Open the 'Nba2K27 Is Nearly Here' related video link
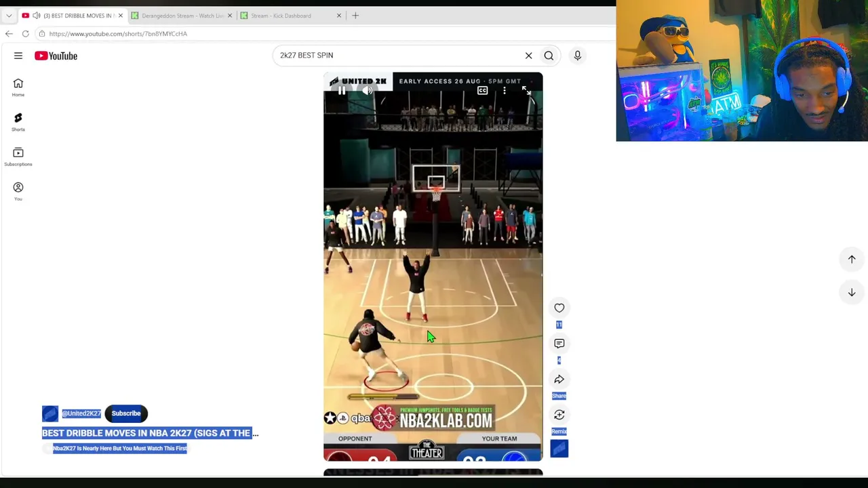This screenshot has height=488, width=868. [119, 448]
